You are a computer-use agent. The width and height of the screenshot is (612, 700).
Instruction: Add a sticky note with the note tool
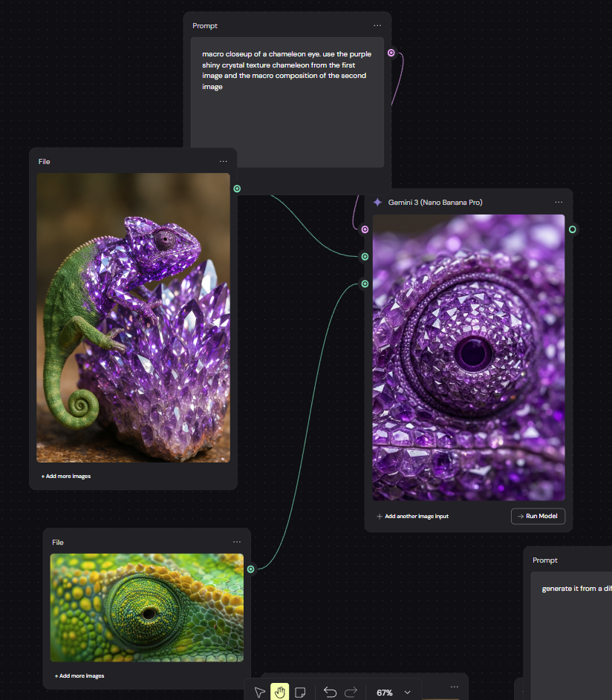[300, 693]
